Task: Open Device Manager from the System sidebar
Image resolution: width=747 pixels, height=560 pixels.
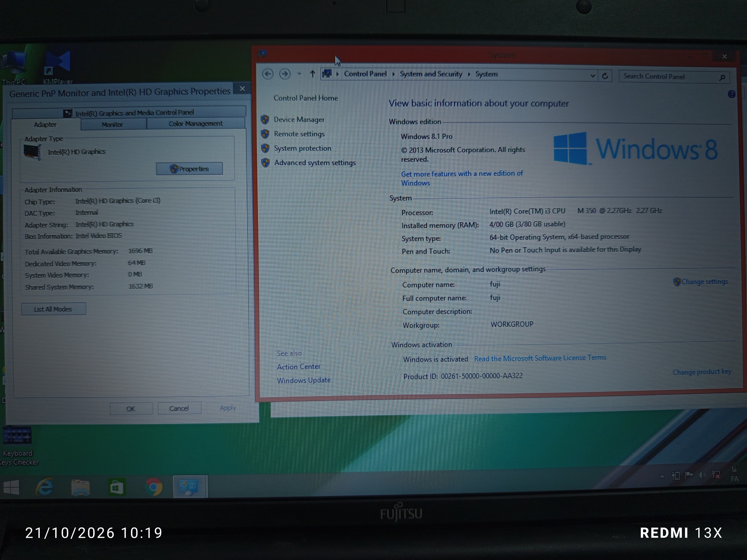Action: point(299,120)
